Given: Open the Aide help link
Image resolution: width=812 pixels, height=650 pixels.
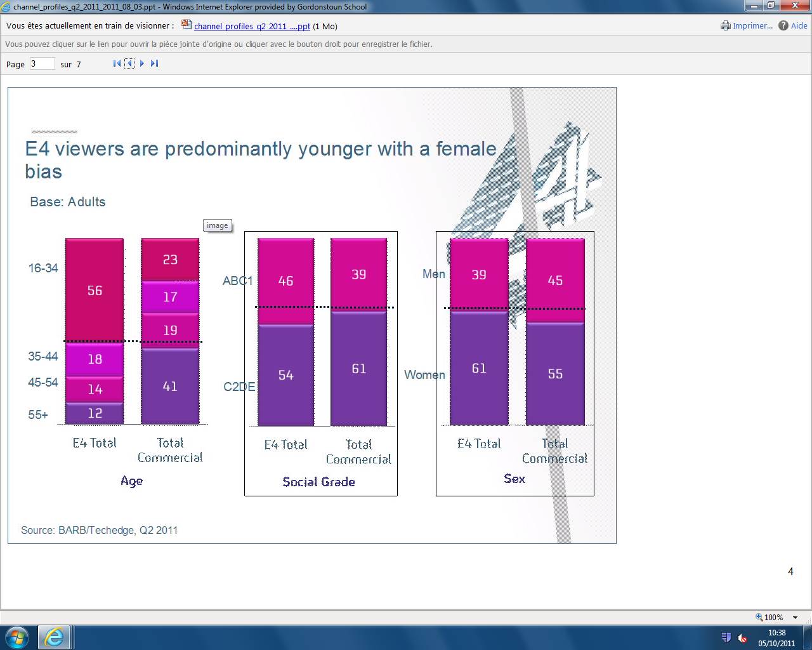Looking at the screenshot, I should tap(793, 26).
